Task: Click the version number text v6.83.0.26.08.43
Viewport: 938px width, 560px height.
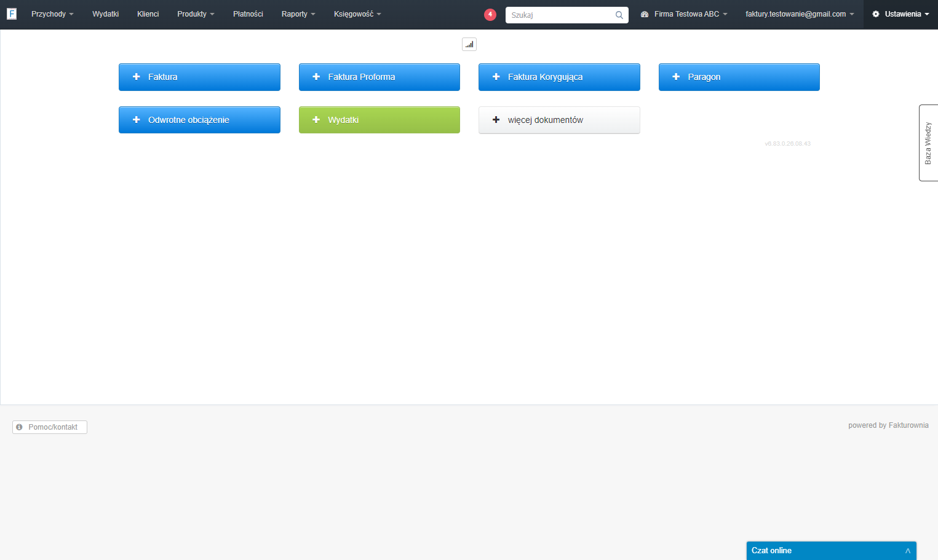Action: pos(788,144)
